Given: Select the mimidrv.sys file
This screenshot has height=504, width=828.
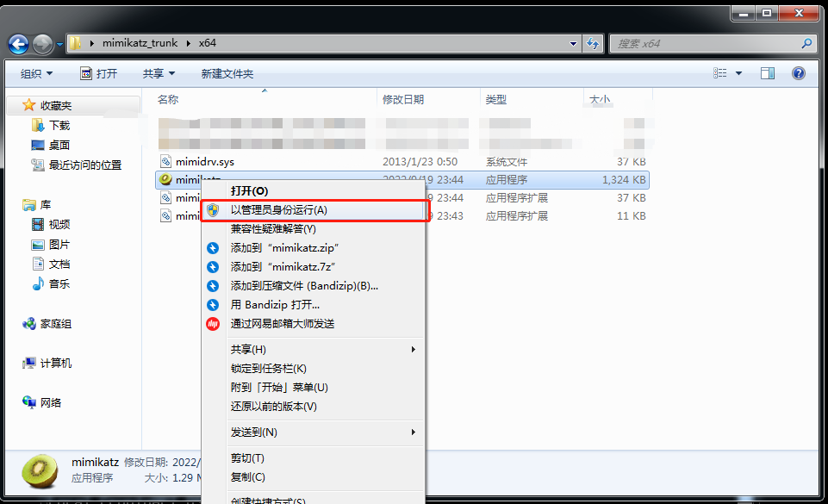Looking at the screenshot, I should 204,161.
